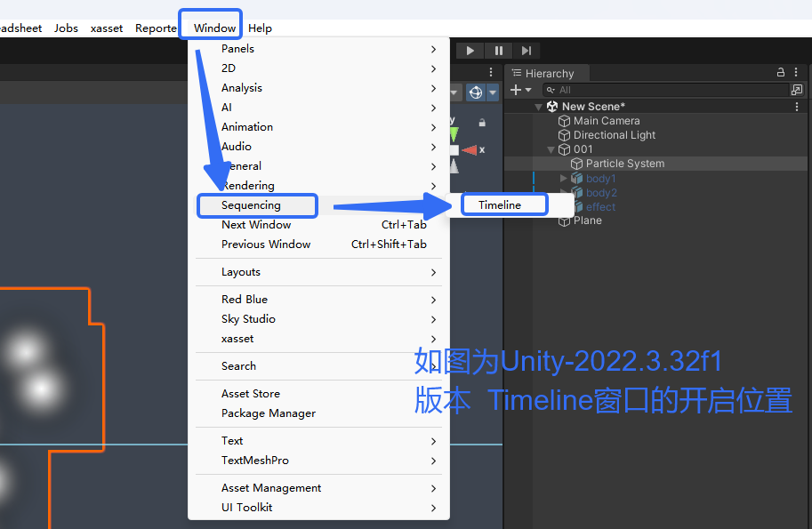Image resolution: width=812 pixels, height=529 pixels.
Task: Open the Analysis submenu
Action: point(318,88)
